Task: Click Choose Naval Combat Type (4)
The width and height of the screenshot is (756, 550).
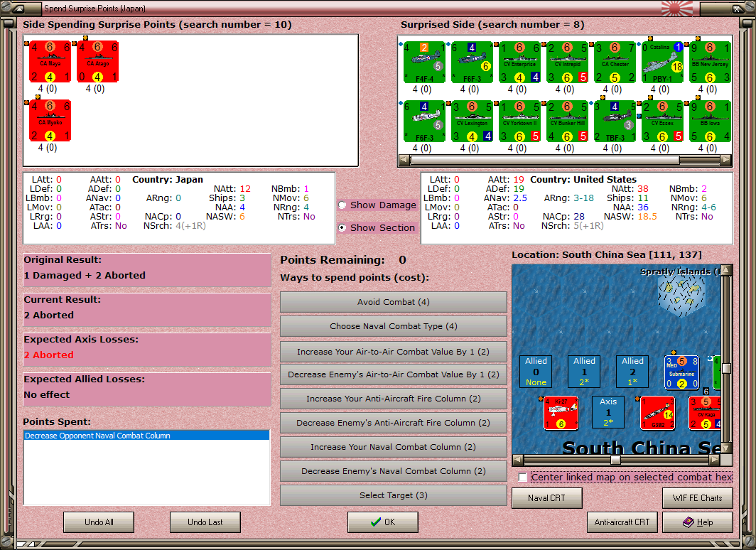Action: (394, 326)
